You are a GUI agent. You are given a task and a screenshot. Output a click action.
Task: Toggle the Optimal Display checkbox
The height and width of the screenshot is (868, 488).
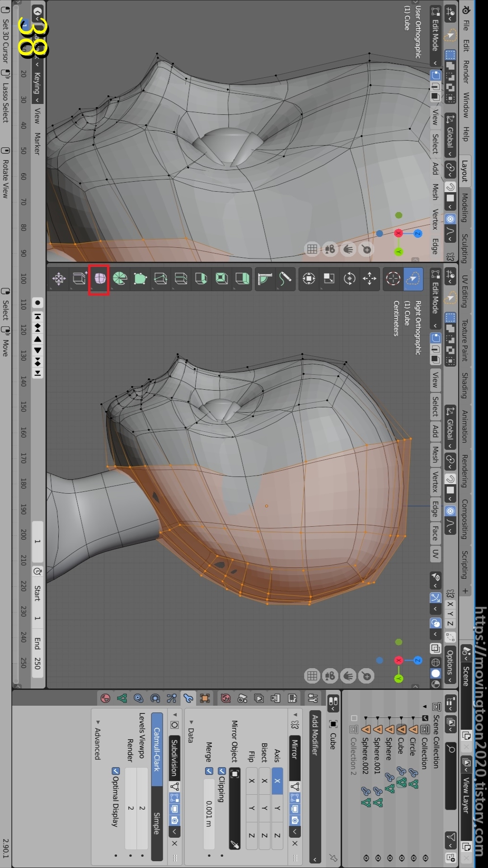pyautogui.click(x=116, y=771)
